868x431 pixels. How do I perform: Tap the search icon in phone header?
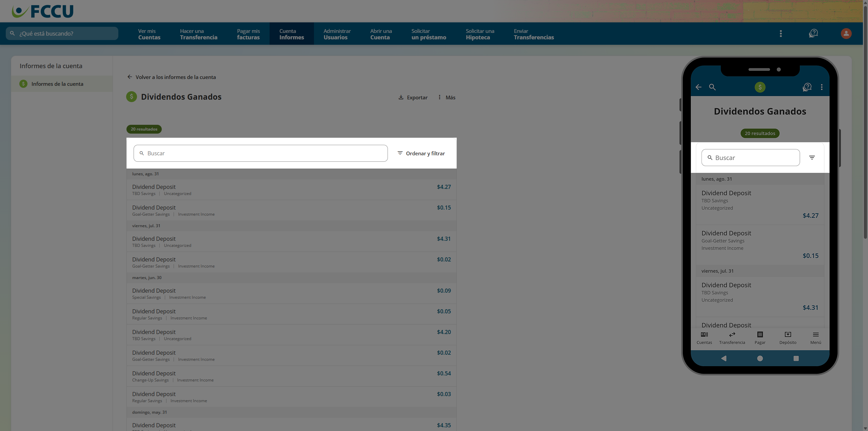712,87
